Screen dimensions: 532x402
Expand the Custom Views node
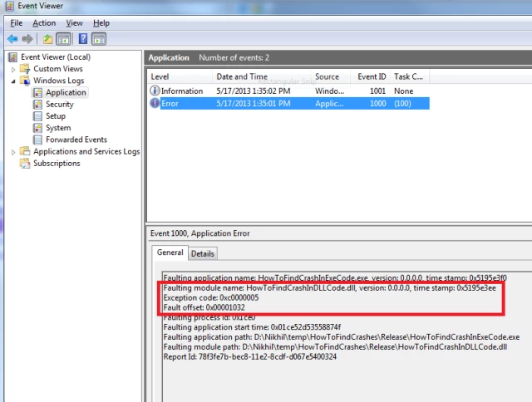pyautogui.click(x=13, y=70)
